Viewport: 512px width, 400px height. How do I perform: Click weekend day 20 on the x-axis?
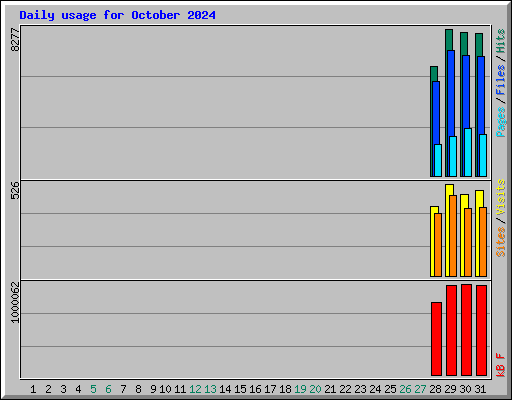[x=315, y=389]
